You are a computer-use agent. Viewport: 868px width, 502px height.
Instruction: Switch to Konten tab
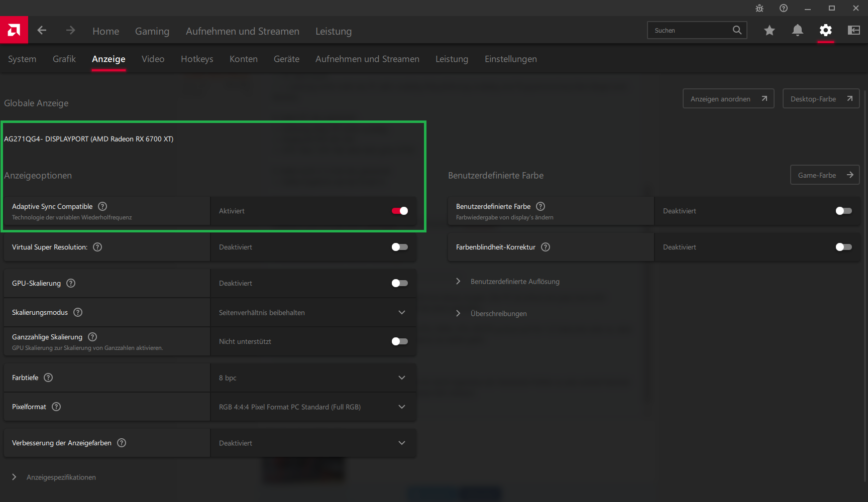(x=244, y=59)
